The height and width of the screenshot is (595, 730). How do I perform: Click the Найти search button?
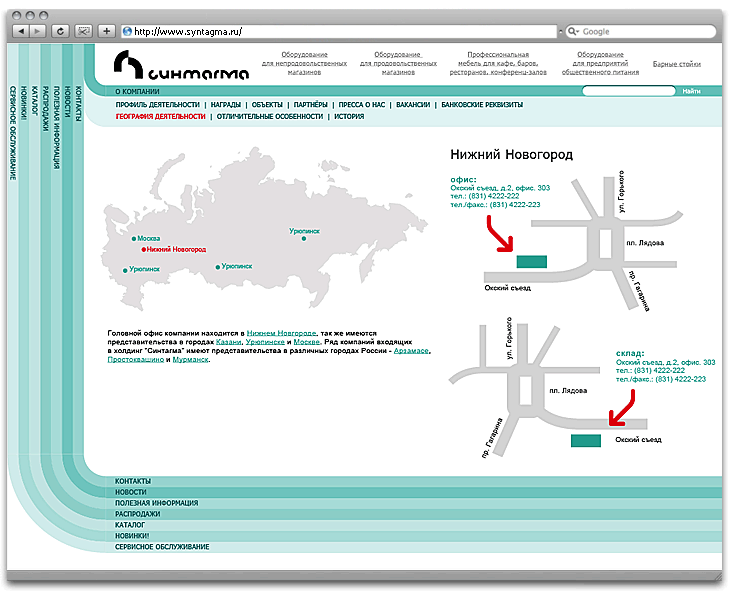click(x=691, y=91)
